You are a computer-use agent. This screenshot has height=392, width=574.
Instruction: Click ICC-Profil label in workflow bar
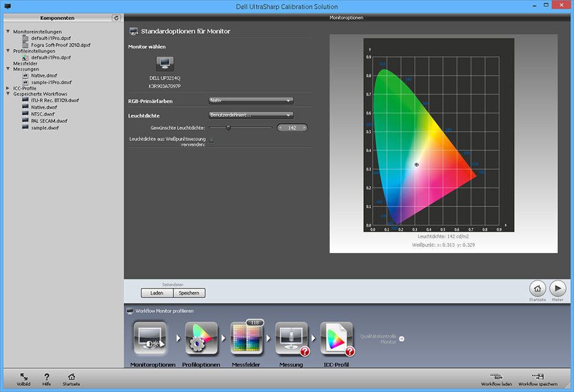tap(336, 364)
